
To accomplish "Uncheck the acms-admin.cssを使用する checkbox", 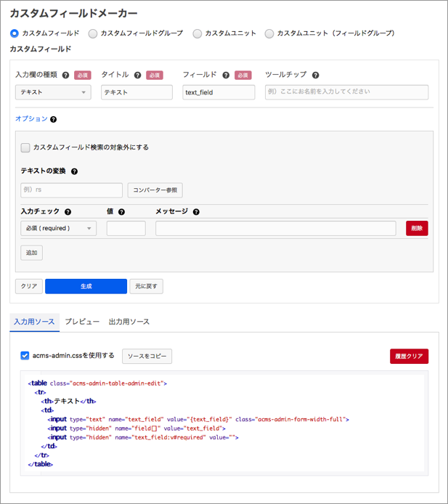I will point(25,356).
